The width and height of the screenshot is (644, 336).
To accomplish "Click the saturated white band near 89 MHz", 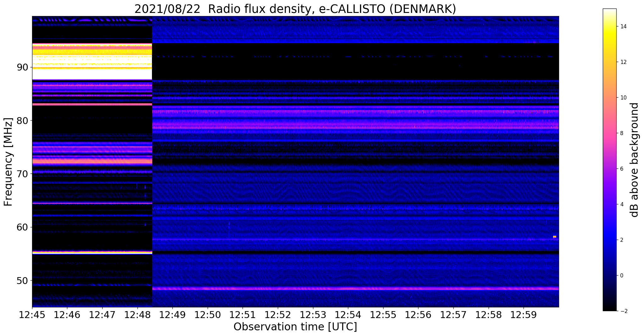I will (x=92, y=74).
